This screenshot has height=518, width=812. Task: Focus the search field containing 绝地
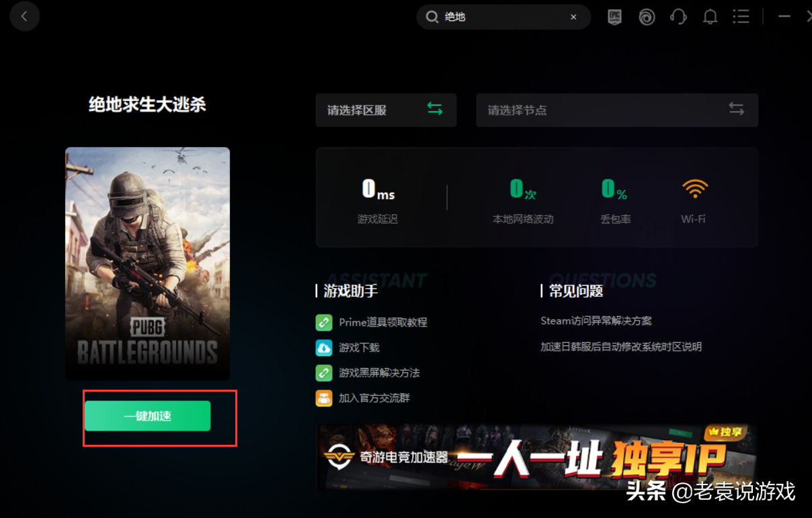[503, 17]
